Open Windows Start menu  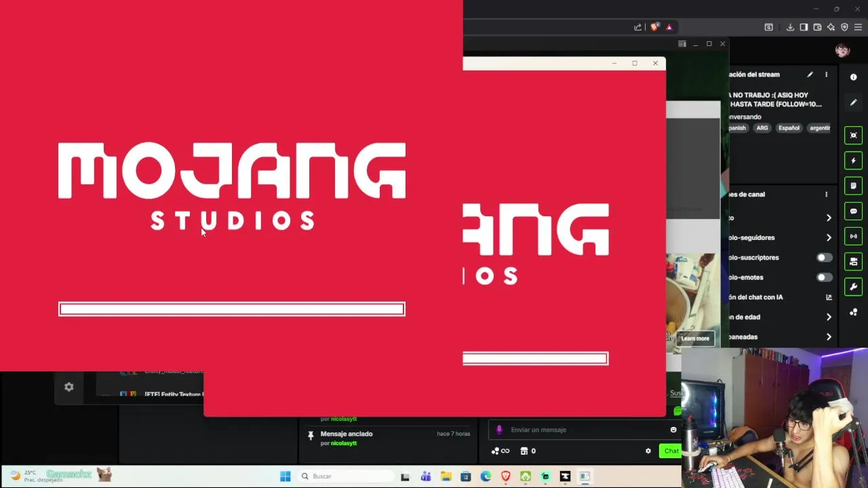tap(285, 476)
